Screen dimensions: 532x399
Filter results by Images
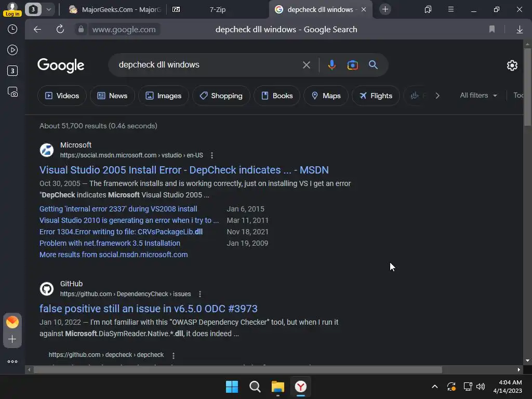[164, 96]
